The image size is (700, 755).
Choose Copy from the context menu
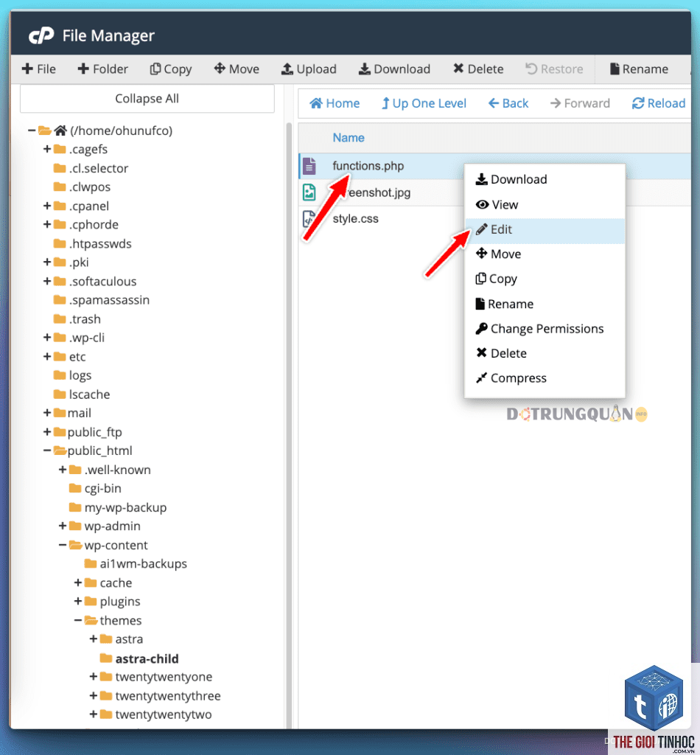coord(545,279)
